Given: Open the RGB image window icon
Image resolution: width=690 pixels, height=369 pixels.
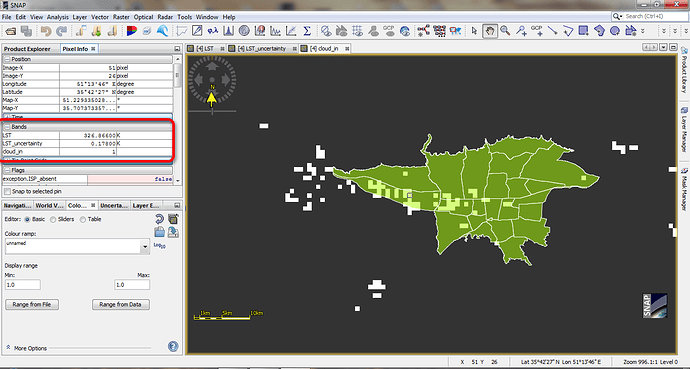Looking at the screenshot, I should coord(132,31).
